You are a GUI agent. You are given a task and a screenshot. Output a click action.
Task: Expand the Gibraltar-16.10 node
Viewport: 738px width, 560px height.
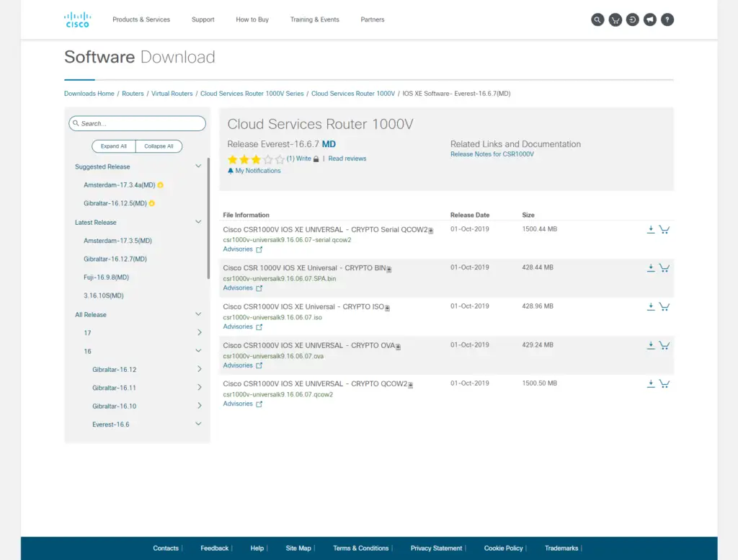[x=199, y=406]
